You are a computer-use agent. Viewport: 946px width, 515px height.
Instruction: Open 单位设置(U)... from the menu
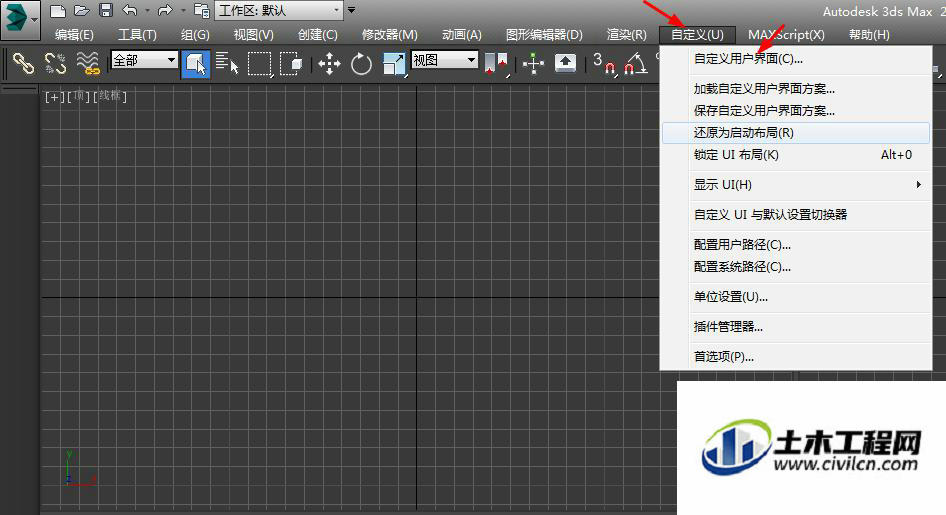pos(796,297)
